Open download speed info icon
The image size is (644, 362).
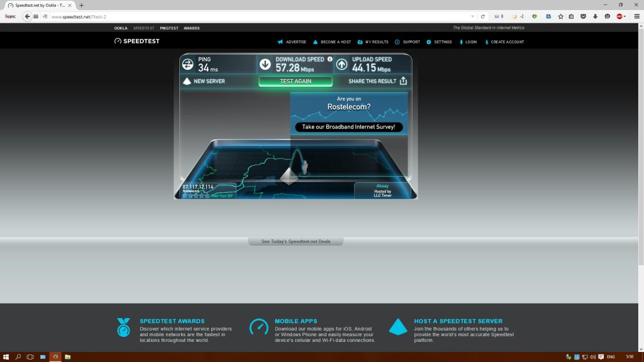pos(330,59)
